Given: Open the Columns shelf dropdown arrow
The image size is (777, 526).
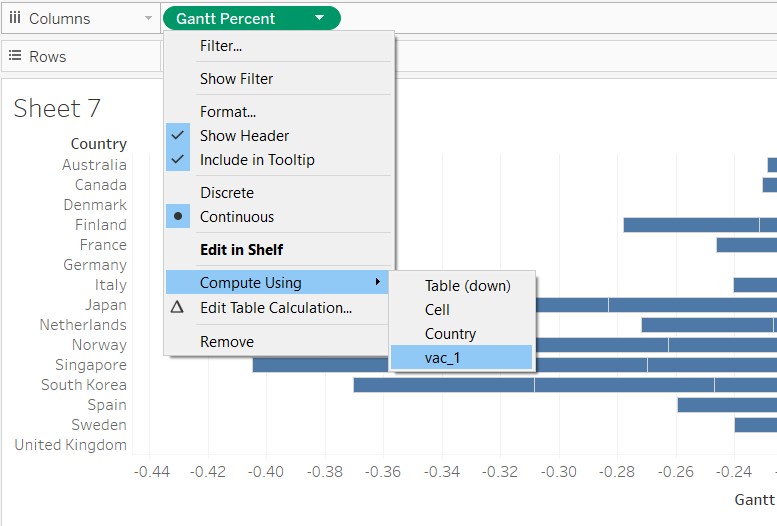Looking at the screenshot, I should click(x=149, y=18).
